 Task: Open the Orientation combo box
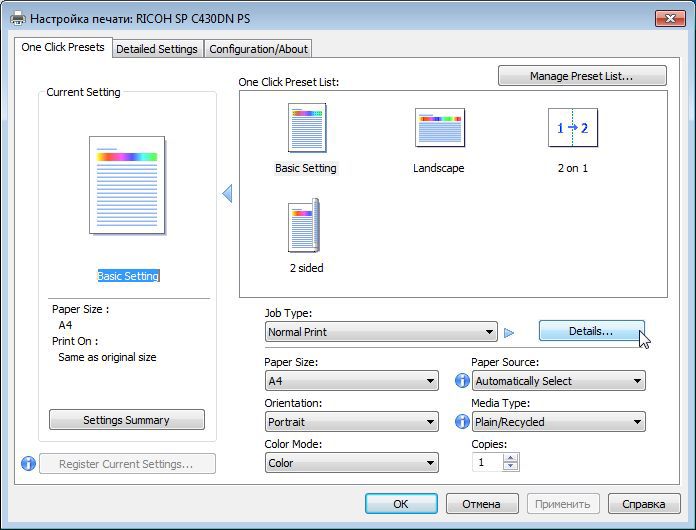tap(352, 422)
